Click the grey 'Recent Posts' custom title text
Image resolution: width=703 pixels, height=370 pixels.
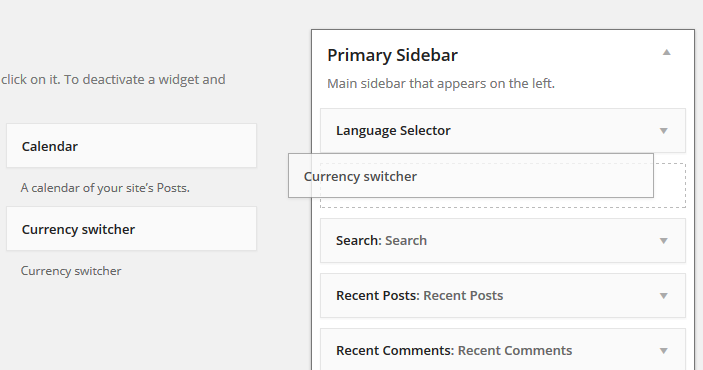tap(463, 296)
